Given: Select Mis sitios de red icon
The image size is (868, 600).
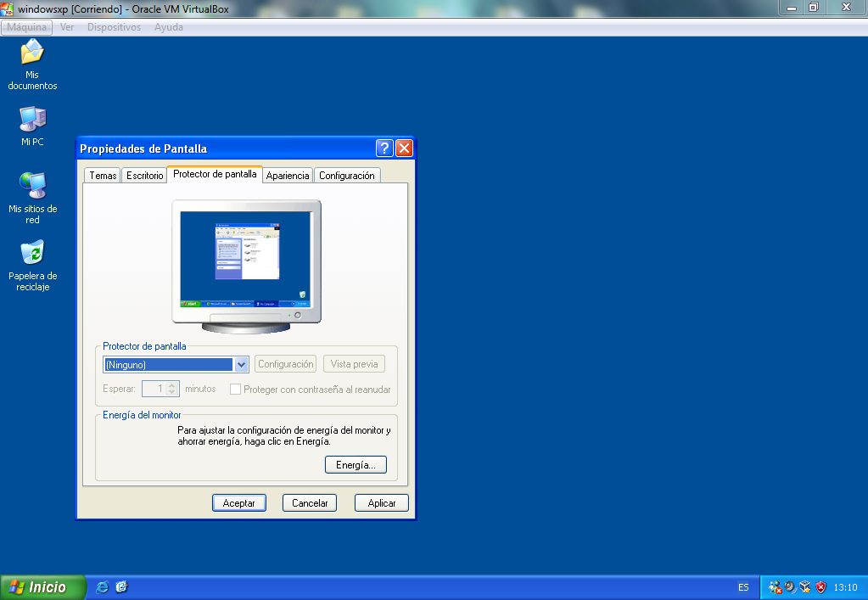Looking at the screenshot, I should 32,198.
